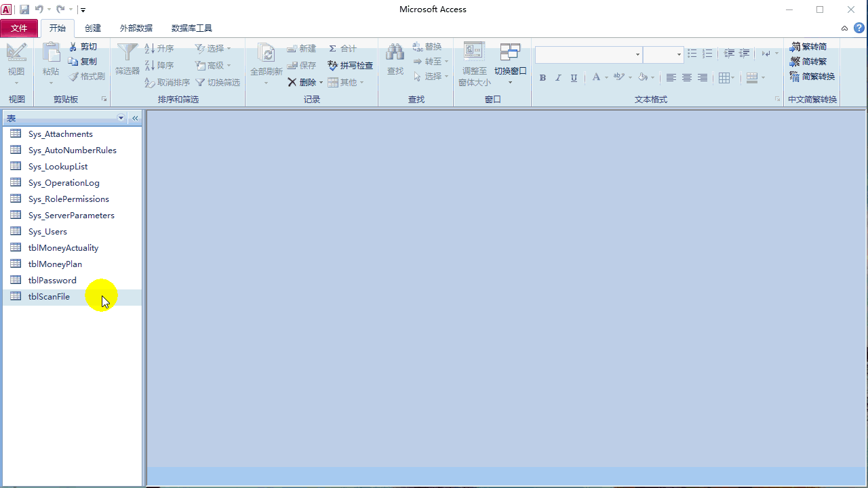Click the Redo icon in title bar
This screenshot has height=488, width=868.
60,9
